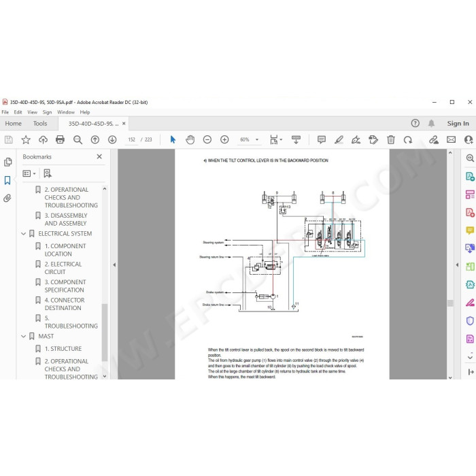The height and width of the screenshot is (476, 476).
Task: Zoom in with the plus circle button
Action: (224, 139)
